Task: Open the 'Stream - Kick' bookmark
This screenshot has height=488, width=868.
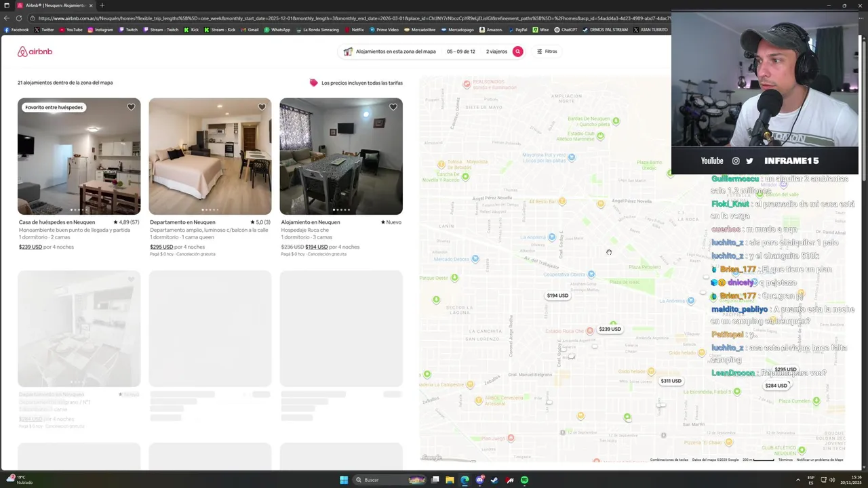Action: pyautogui.click(x=220, y=30)
